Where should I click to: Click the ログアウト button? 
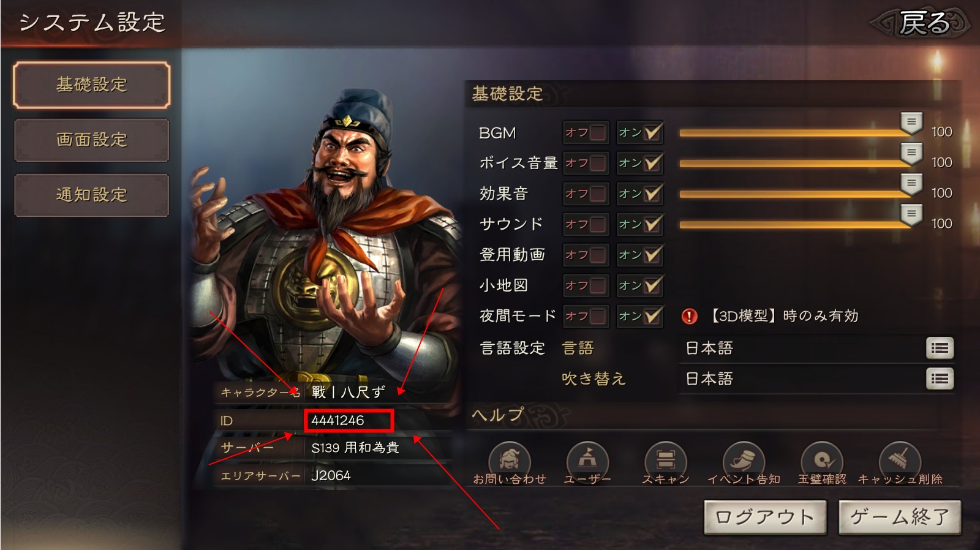point(765,518)
